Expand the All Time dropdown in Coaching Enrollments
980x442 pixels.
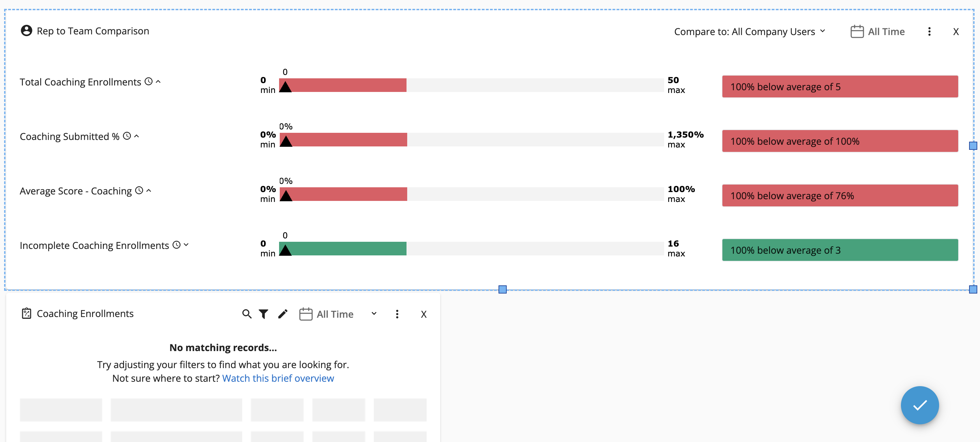(x=373, y=314)
